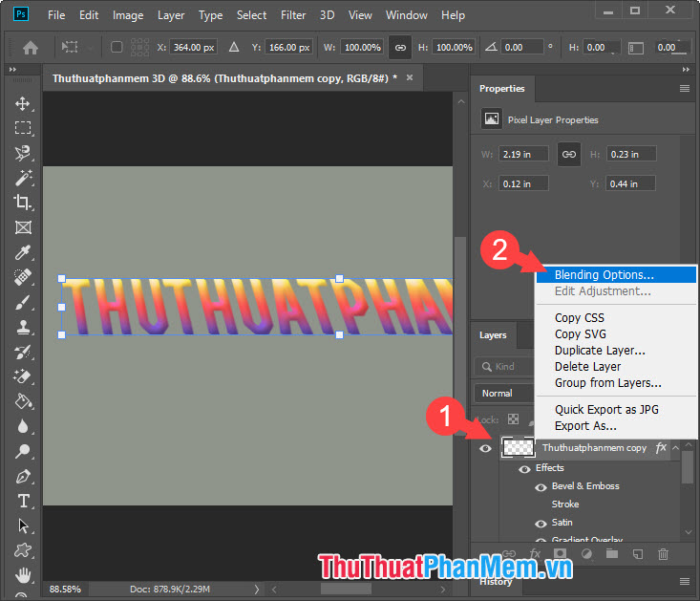Select the Frame tool

pyautogui.click(x=23, y=227)
